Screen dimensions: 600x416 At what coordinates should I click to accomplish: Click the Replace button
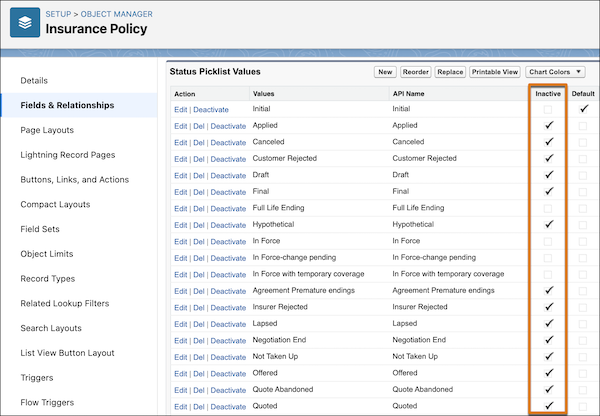click(450, 72)
